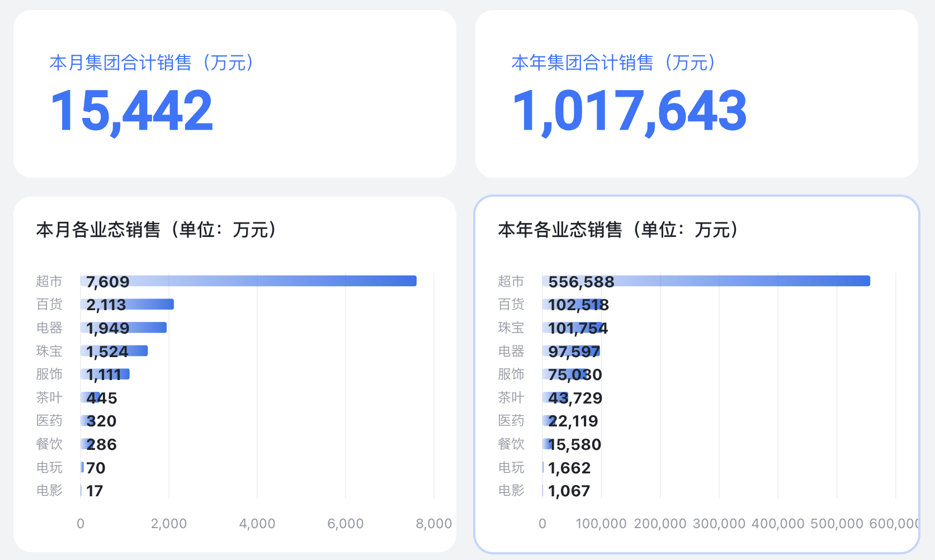Select the yearly 电器 bar showing 97,597
Image resolution: width=935 pixels, height=560 pixels.
point(572,351)
